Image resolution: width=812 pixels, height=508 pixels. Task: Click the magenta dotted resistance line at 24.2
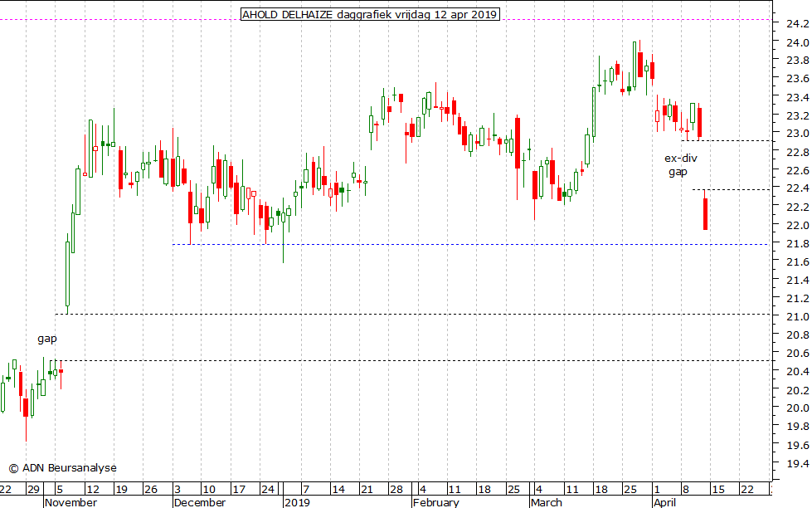[384, 20]
